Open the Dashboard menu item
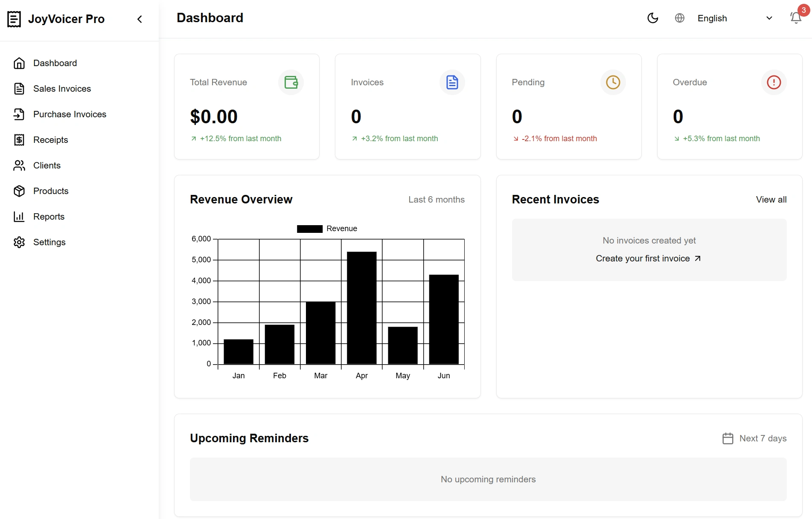This screenshot has height=519, width=812. coord(79,63)
